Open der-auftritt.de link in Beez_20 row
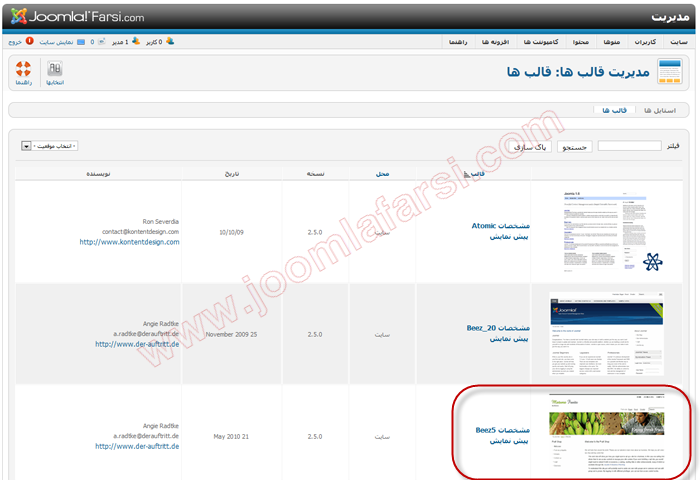The height and width of the screenshot is (480, 700). 137,344
